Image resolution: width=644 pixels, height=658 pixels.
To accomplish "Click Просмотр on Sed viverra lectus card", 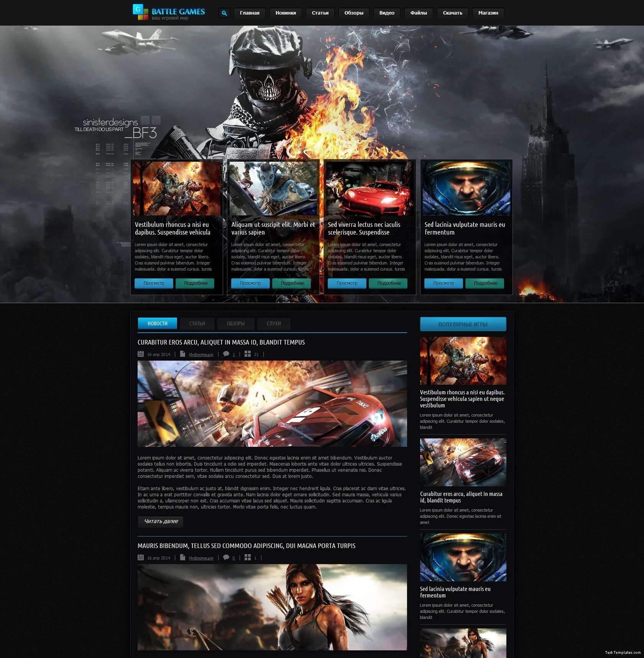I will click(347, 283).
